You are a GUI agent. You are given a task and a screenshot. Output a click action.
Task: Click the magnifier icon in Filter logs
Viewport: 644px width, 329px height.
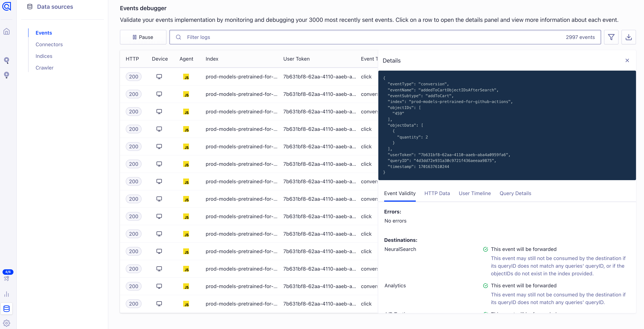click(178, 37)
